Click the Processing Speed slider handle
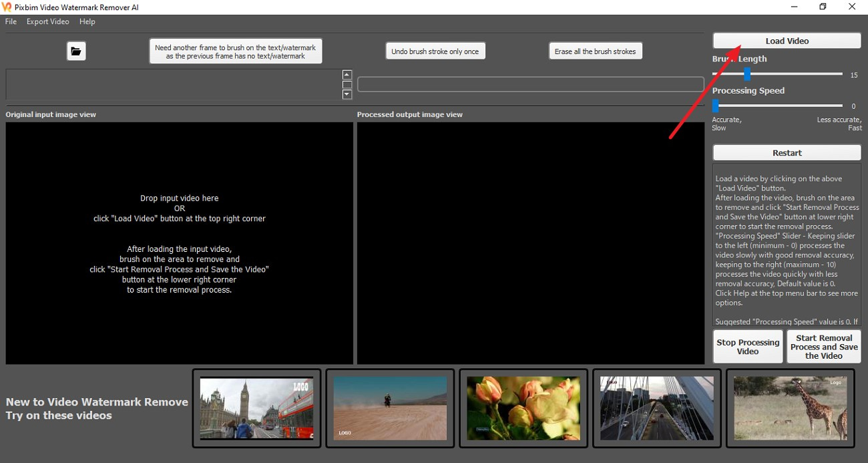The image size is (868, 463). click(715, 106)
